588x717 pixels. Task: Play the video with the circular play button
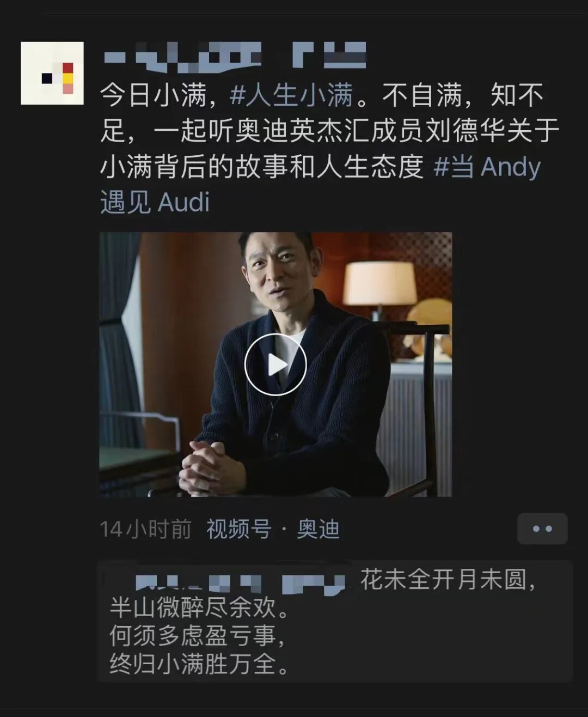point(275,364)
